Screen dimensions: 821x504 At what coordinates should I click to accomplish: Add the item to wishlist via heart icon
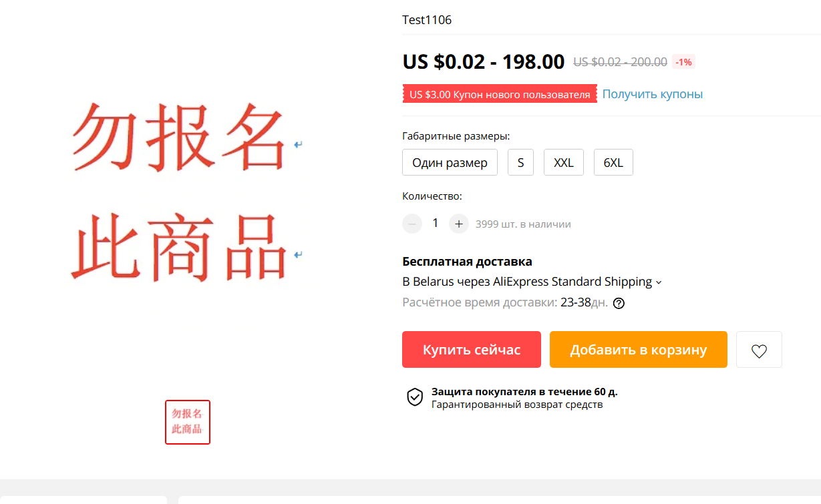pos(759,350)
